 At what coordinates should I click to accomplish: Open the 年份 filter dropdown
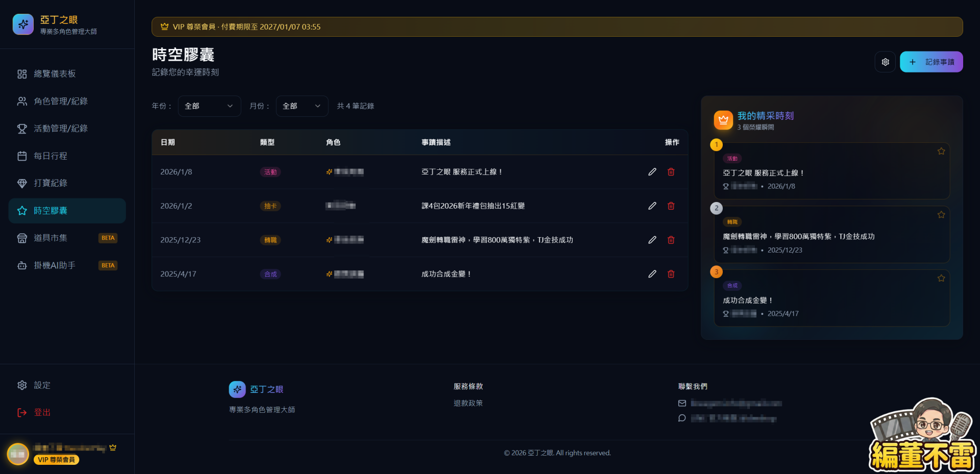coord(209,106)
